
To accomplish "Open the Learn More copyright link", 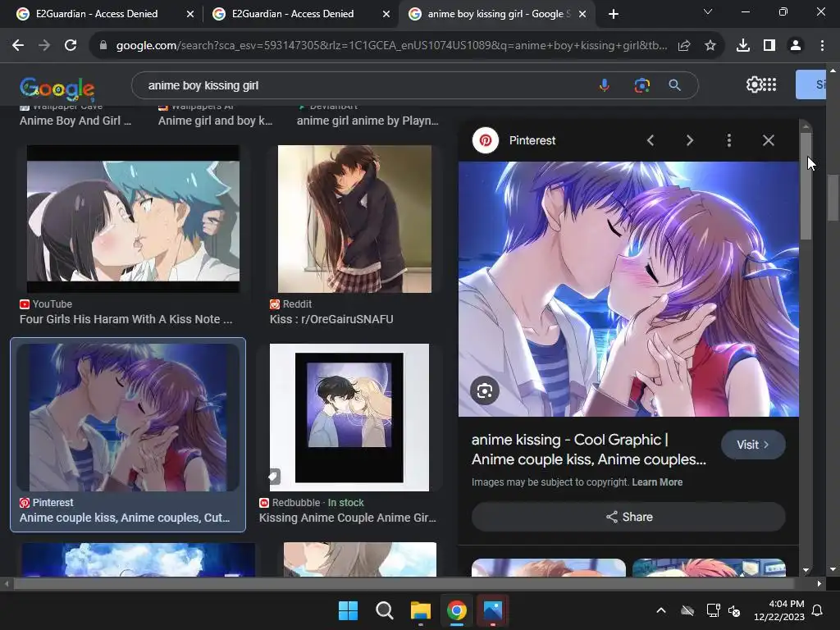I will click(x=657, y=482).
